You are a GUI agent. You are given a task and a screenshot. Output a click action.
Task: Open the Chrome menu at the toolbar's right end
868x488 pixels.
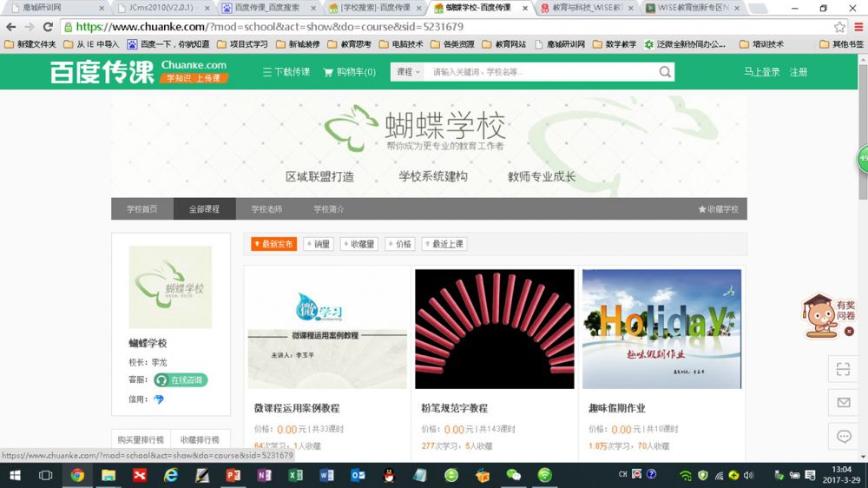click(x=857, y=27)
